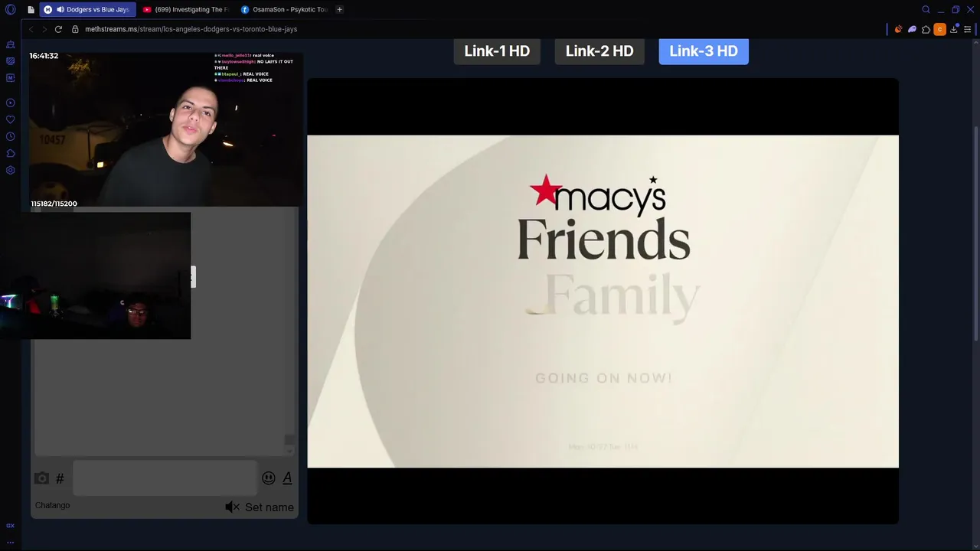Focus the Chatango message input
980x551 pixels.
165,478
